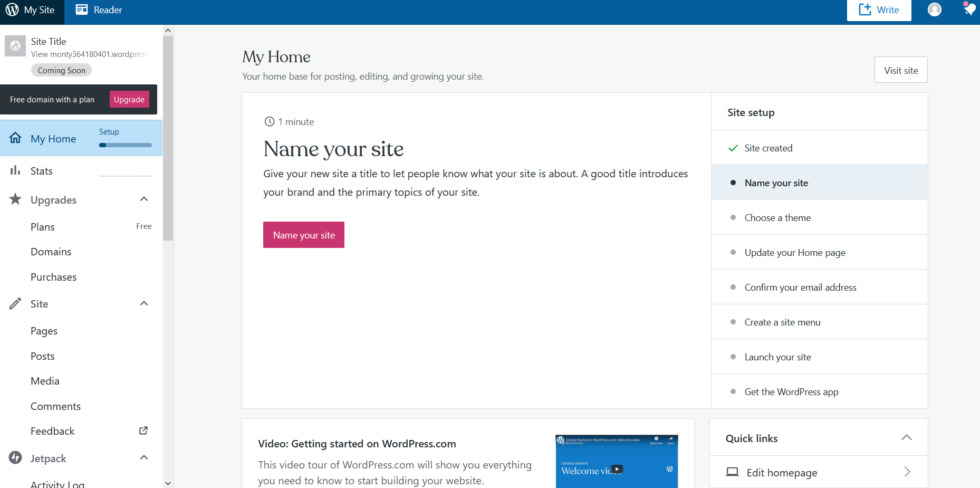
Task: Open notifications bell in top bar
Action: (969, 9)
